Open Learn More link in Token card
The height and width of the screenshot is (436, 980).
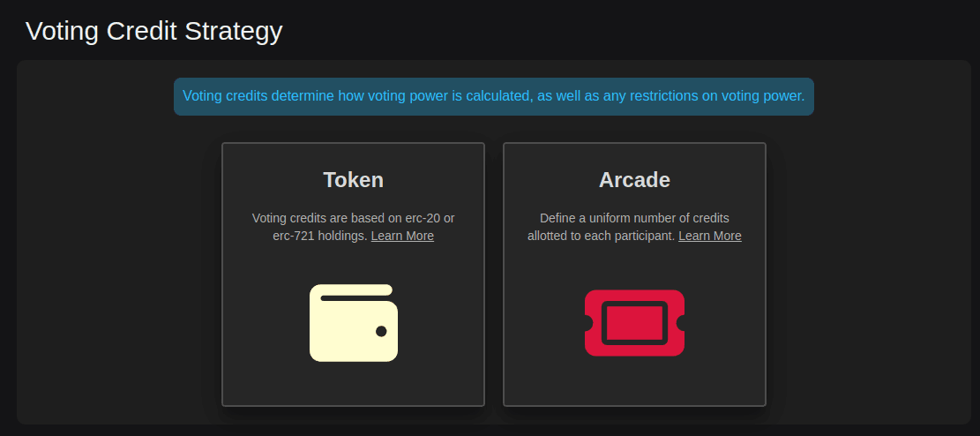click(x=402, y=236)
